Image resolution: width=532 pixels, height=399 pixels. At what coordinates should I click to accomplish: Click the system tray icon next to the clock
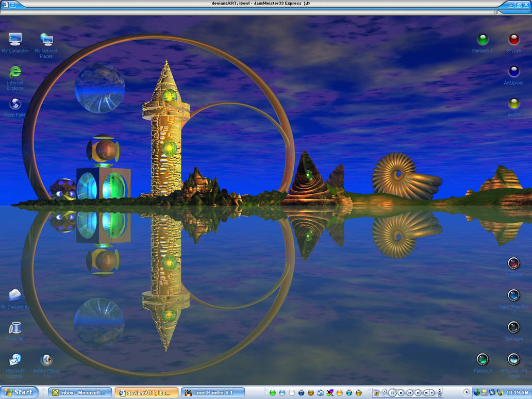(x=500, y=392)
